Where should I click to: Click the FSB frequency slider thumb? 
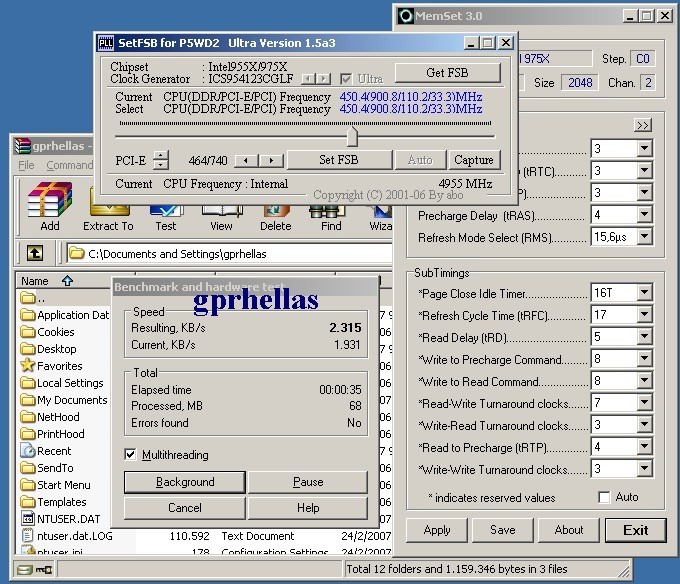coord(352,137)
